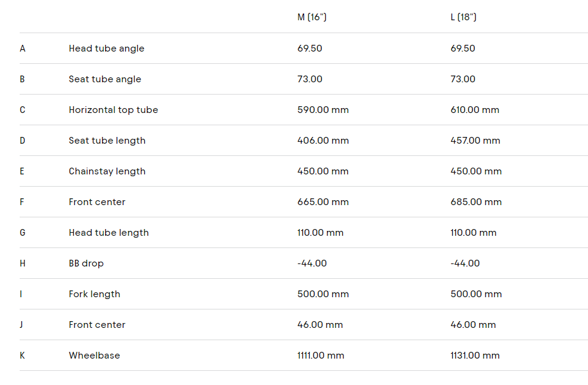Select the L (18") size column header
Image resolution: width=588 pixels, height=385 pixels.
pyautogui.click(x=463, y=17)
